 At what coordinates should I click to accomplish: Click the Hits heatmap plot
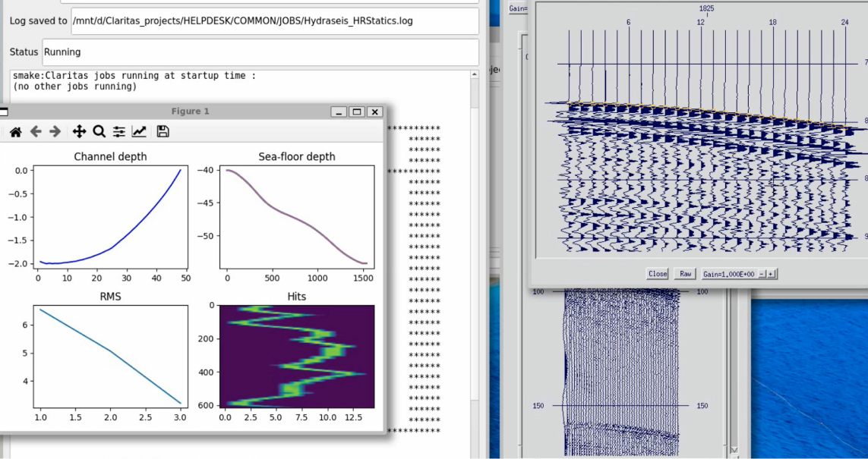pos(297,357)
